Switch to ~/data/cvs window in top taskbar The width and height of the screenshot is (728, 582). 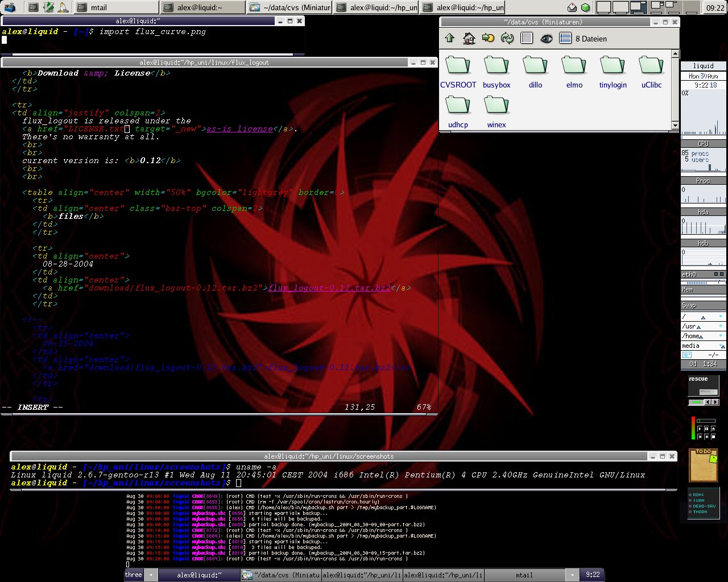290,7
